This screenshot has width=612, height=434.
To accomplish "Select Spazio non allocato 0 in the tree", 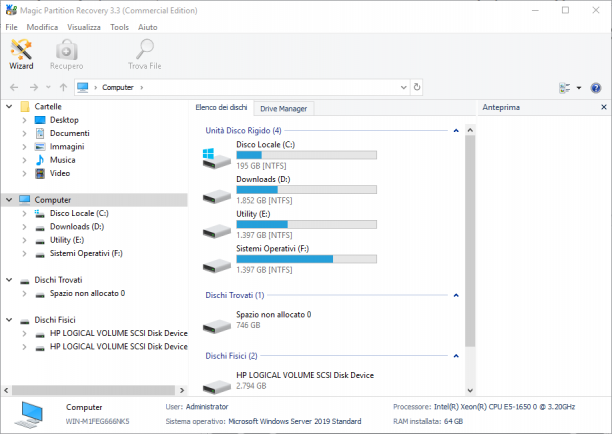I will (87, 293).
